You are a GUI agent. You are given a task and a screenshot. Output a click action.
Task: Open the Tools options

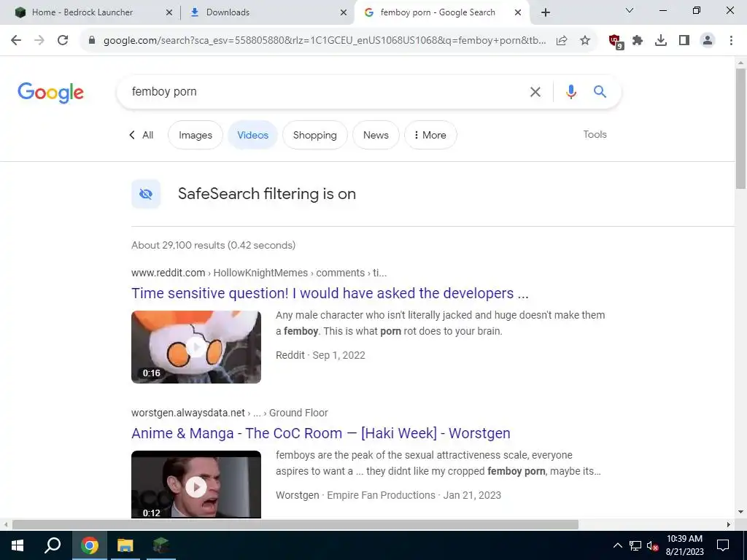click(x=595, y=135)
